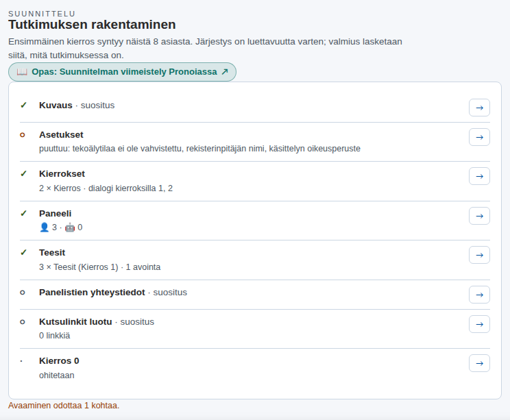Open the Teesit row arrow button
The height and width of the screenshot is (420, 510).
coord(479,255)
